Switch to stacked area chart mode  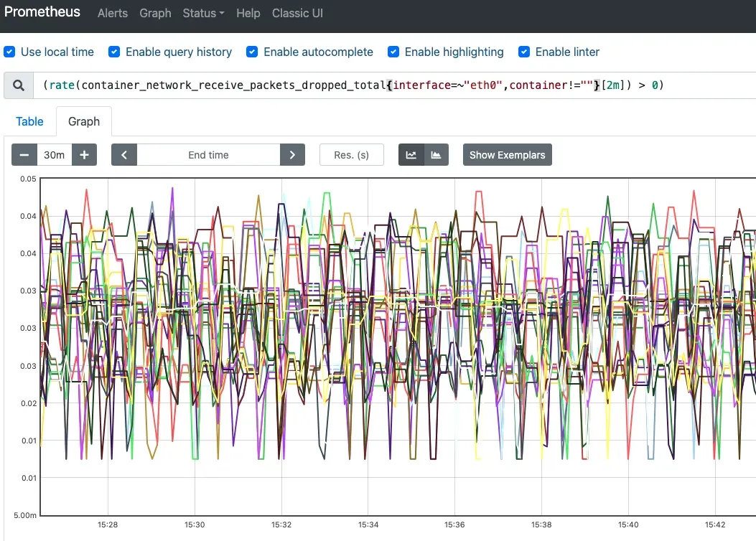click(x=437, y=155)
